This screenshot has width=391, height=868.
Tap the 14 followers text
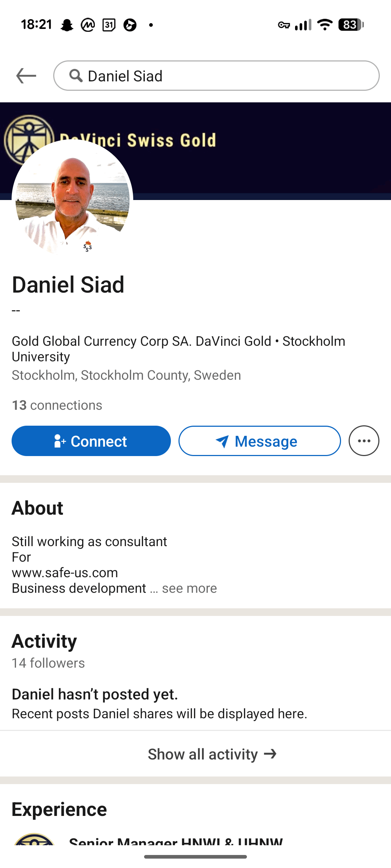pyautogui.click(x=48, y=663)
